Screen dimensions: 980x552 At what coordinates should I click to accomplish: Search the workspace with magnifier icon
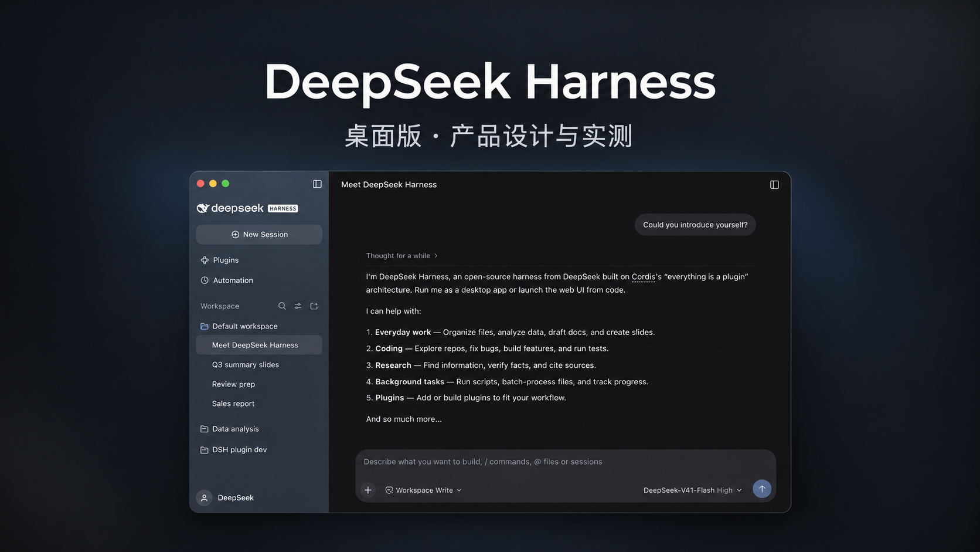tap(282, 306)
